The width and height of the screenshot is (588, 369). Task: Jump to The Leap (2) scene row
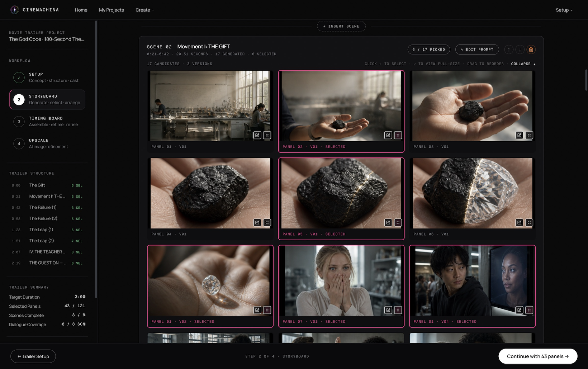(x=47, y=241)
